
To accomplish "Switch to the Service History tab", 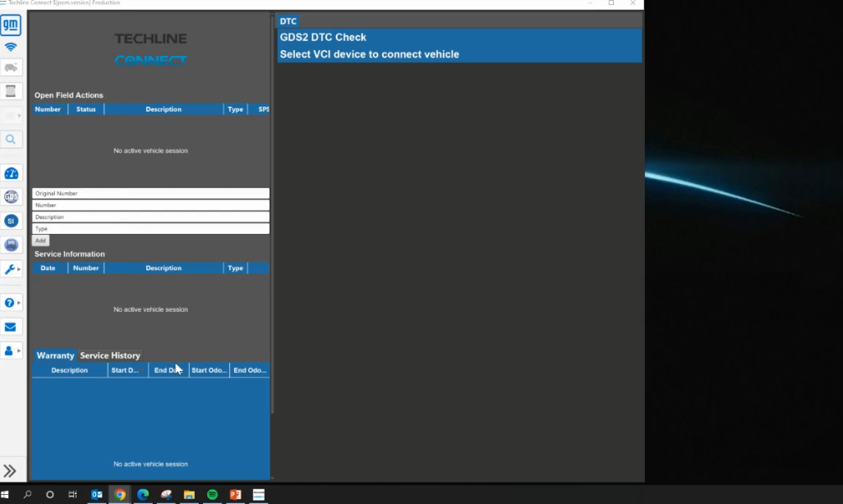I will (110, 355).
